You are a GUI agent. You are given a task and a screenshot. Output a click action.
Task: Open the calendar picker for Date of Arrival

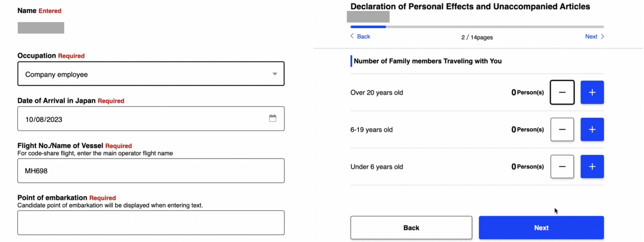pos(273,118)
